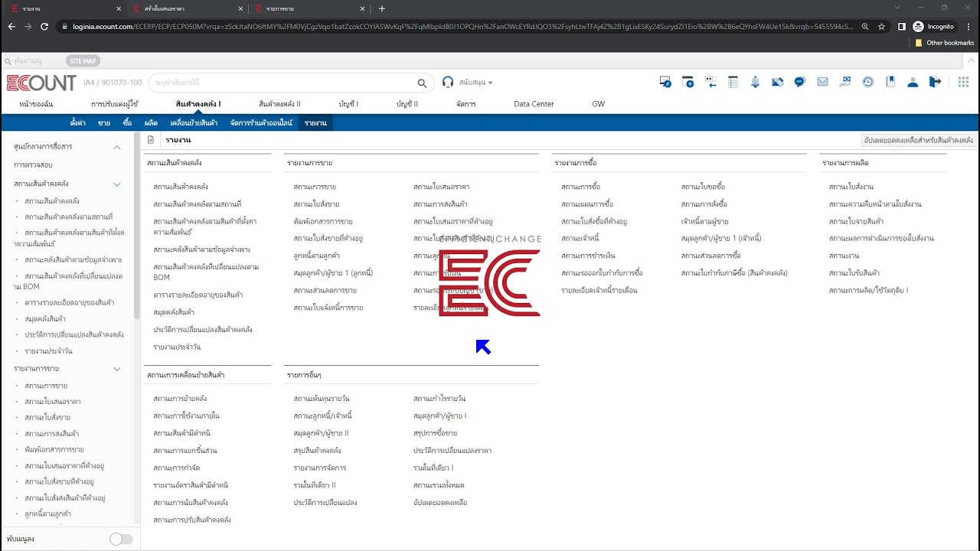Open a new browser tab with plus
The height and width of the screenshot is (551, 980).
pyautogui.click(x=382, y=8)
